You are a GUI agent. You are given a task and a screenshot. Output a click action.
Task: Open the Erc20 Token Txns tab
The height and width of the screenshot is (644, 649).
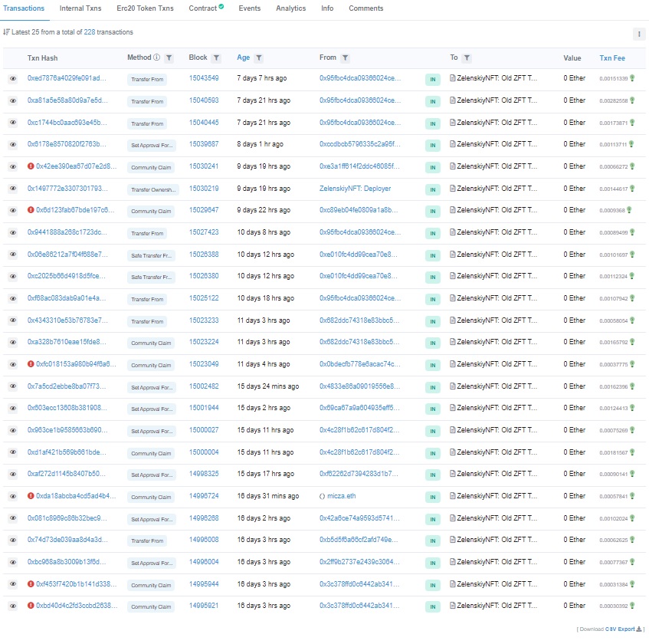click(x=145, y=8)
